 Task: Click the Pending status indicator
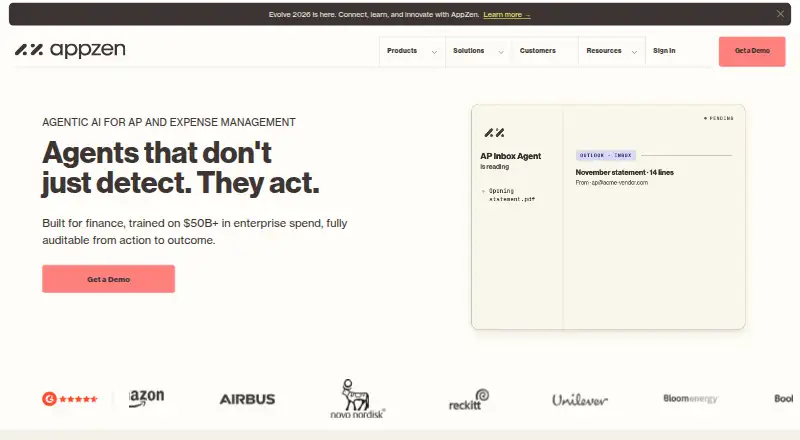[718, 118]
